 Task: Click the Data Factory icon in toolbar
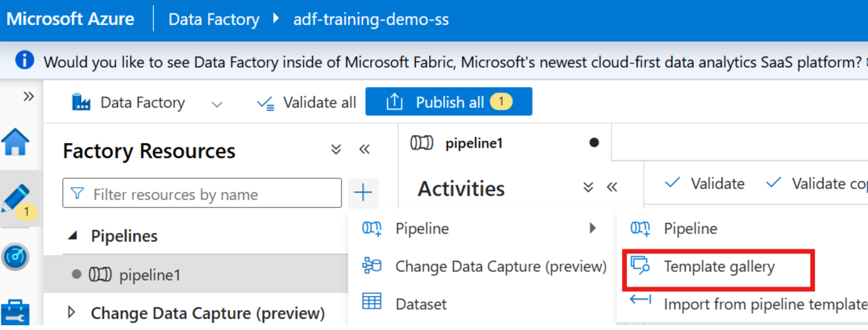(81, 102)
